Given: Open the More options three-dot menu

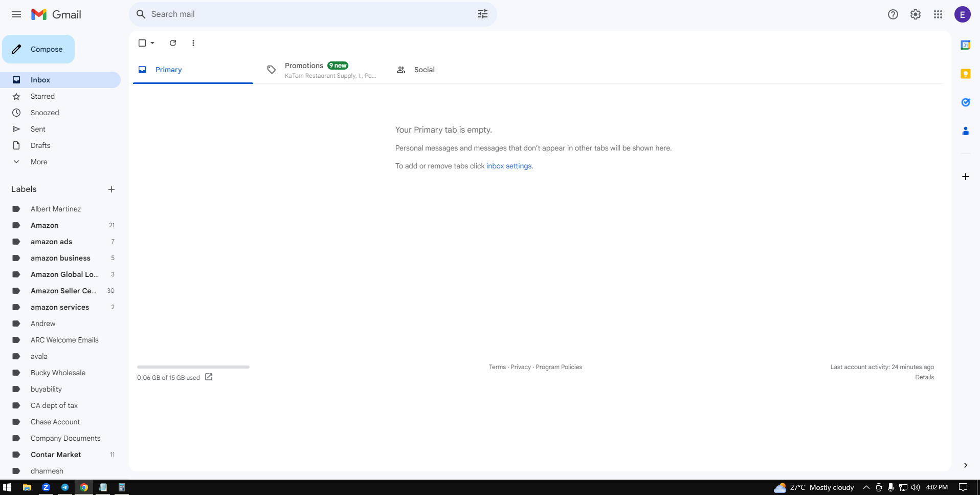Looking at the screenshot, I should pos(193,43).
